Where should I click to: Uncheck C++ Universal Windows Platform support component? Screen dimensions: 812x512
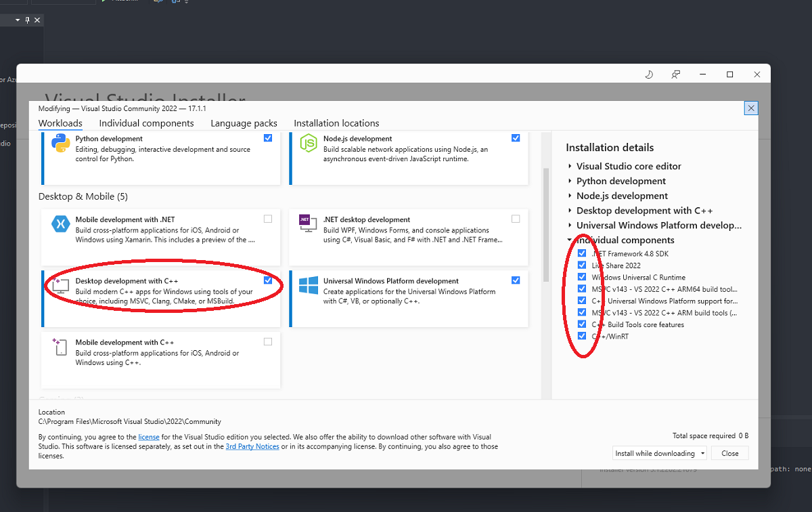pyautogui.click(x=582, y=301)
